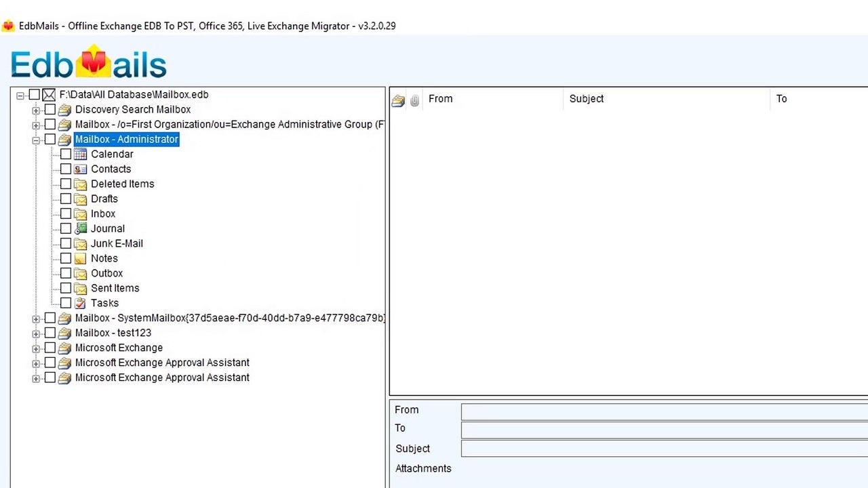The width and height of the screenshot is (868, 488).
Task: Click the Notes icon in tree
Action: click(x=80, y=258)
